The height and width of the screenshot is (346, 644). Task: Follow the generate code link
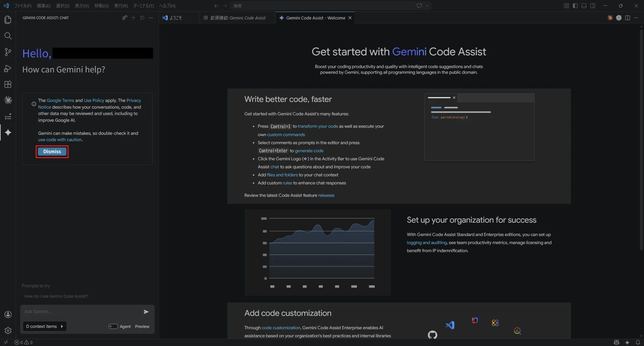click(309, 151)
